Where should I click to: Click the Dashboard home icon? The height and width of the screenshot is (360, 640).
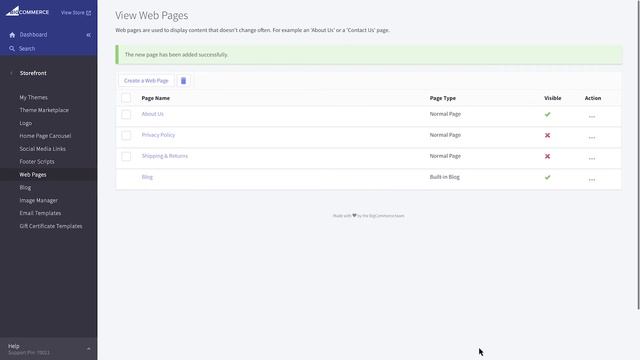tap(12, 35)
